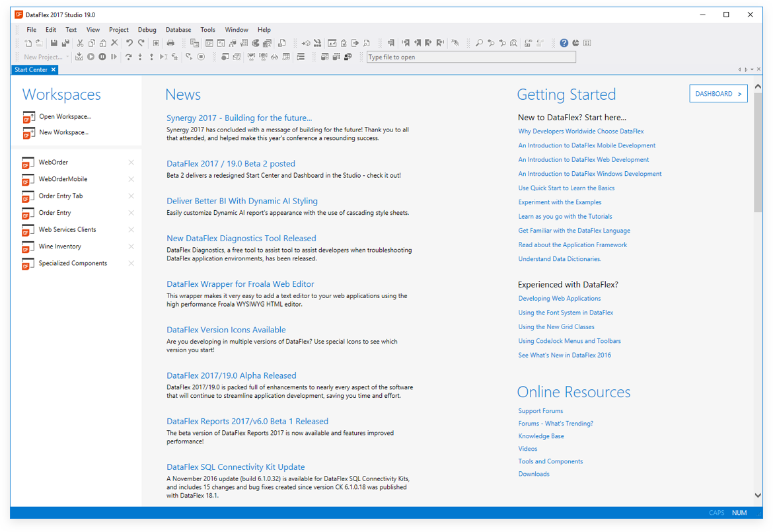Click the Pause debug toolbar icon
The image size is (773, 532).
[102, 57]
